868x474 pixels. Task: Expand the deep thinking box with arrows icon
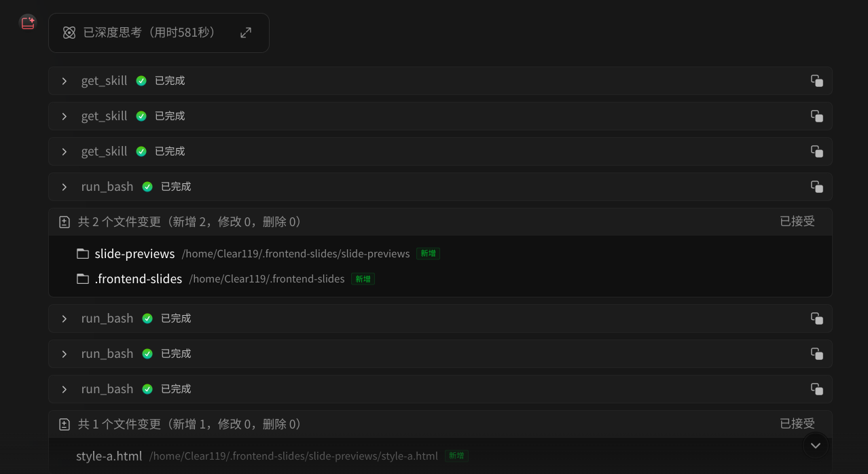point(246,33)
